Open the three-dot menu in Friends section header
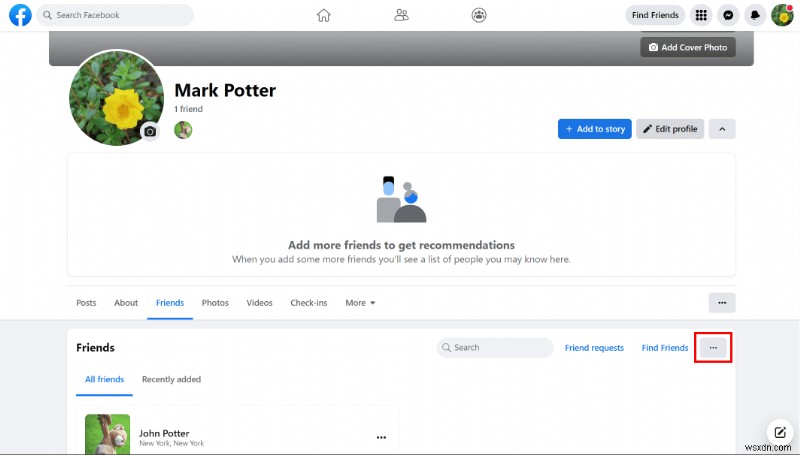Viewport: 800px width, 455px height. pyautogui.click(x=713, y=348)
